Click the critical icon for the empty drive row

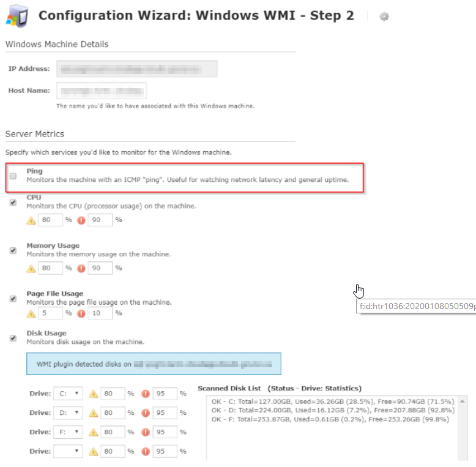146,452
